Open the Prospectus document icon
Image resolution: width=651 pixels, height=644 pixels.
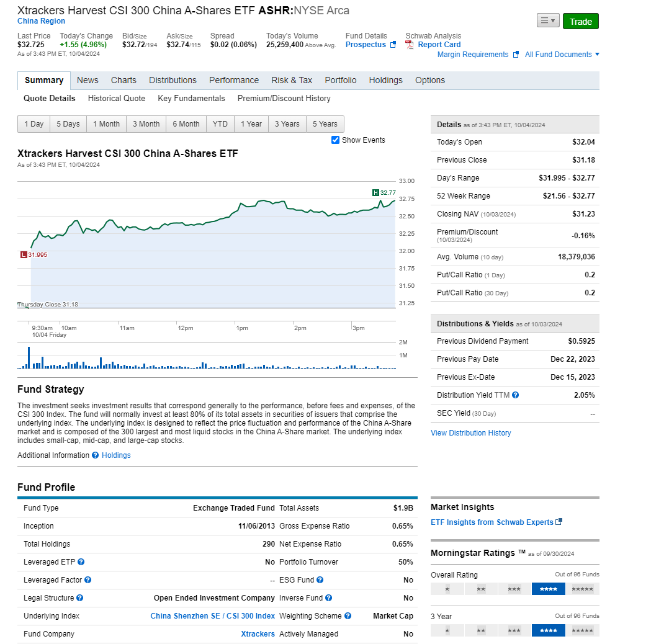[x=393, y=45]
